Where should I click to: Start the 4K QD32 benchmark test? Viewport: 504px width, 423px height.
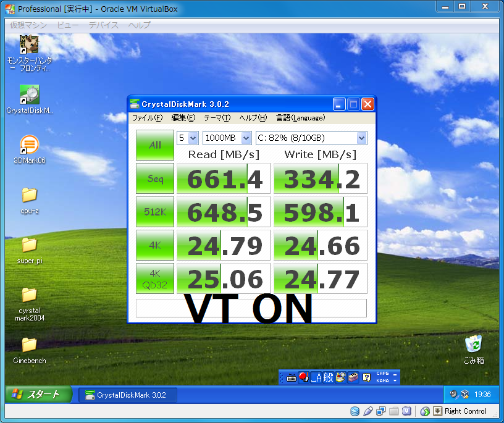pyautogui.click(x=155, y=279)
